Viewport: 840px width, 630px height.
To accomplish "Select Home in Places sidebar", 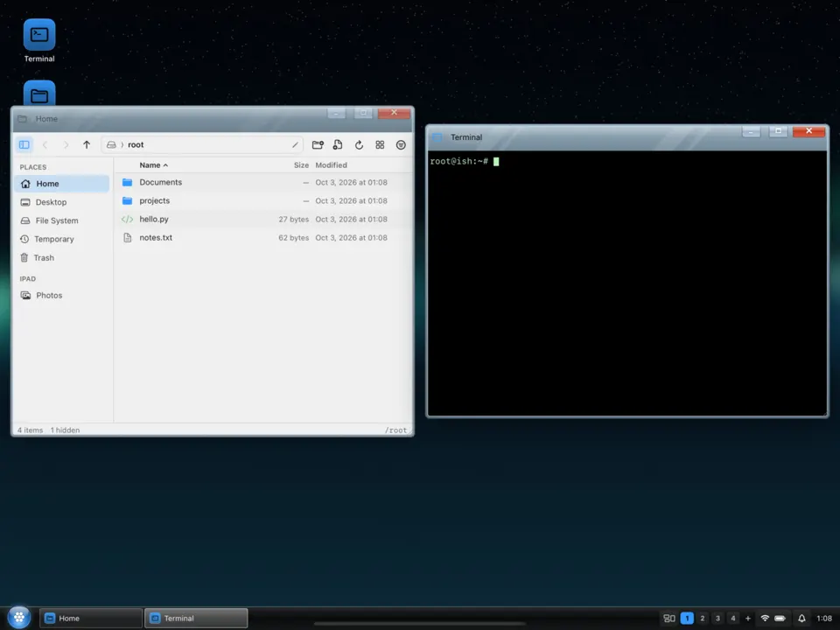I will click(x=62, y=184).
